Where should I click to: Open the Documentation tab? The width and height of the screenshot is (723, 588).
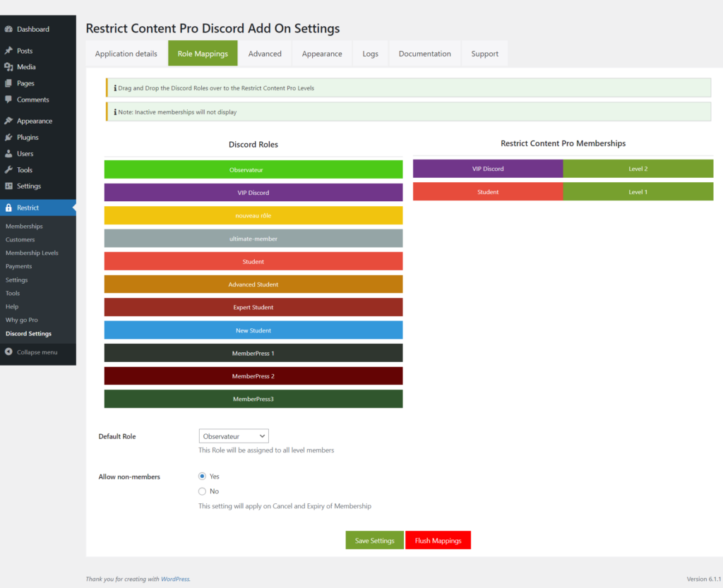click(x=424, y=54)
